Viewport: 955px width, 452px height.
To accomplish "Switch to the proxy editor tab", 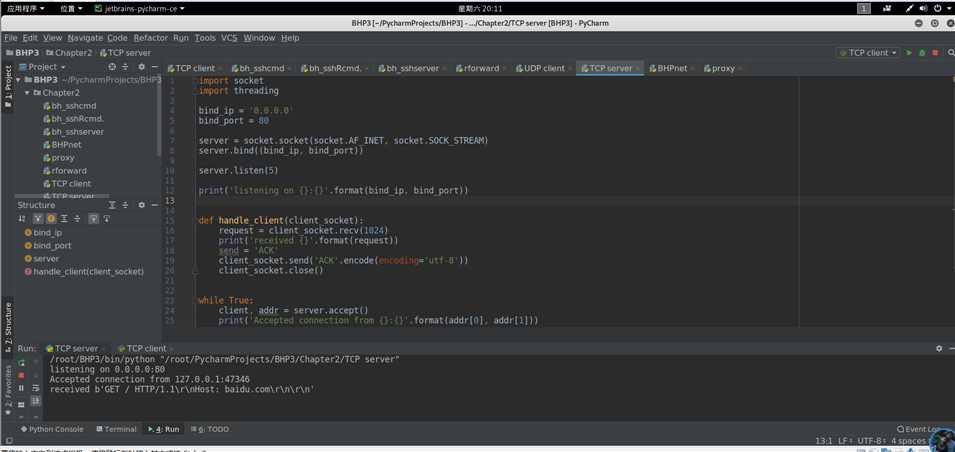I will point(723,68).
